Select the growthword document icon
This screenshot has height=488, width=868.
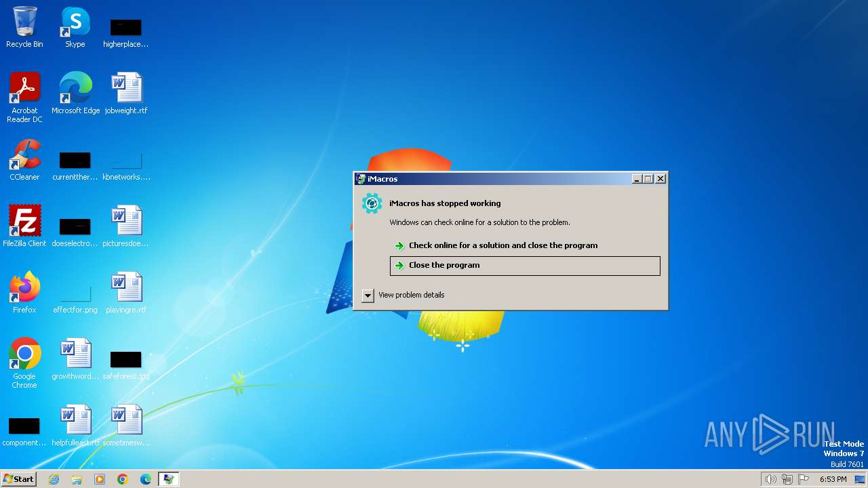click(x=75, y=359)
